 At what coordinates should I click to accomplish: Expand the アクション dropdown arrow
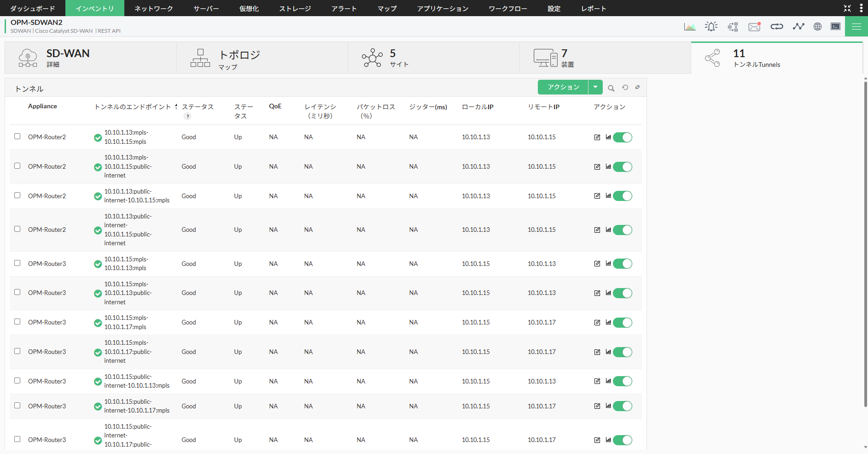click(595, 87)
